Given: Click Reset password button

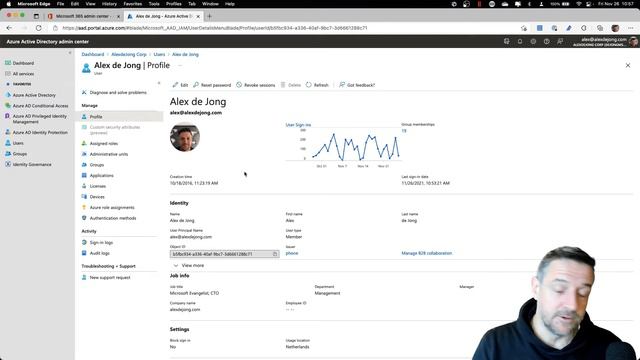Looking at the screenshot, I should [212, 85].
